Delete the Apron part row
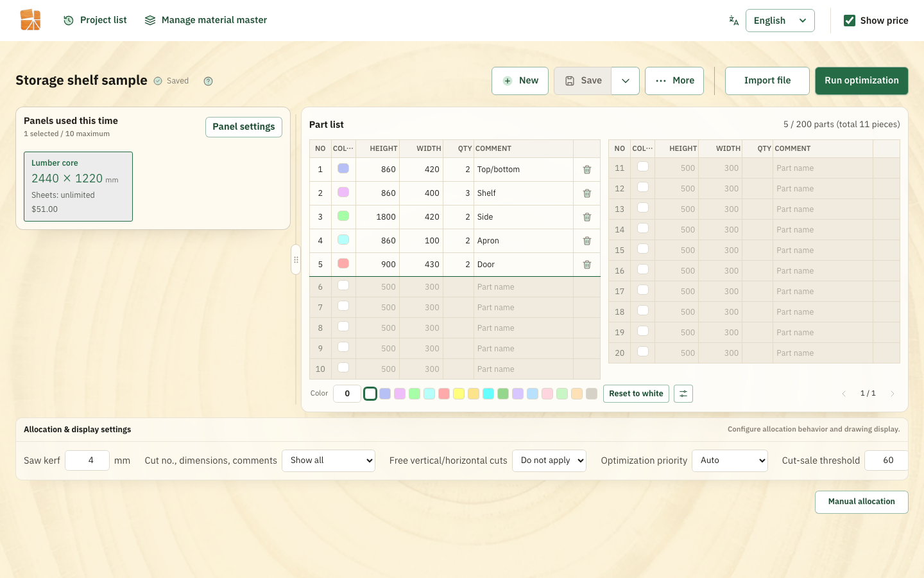 pos(587,241)
